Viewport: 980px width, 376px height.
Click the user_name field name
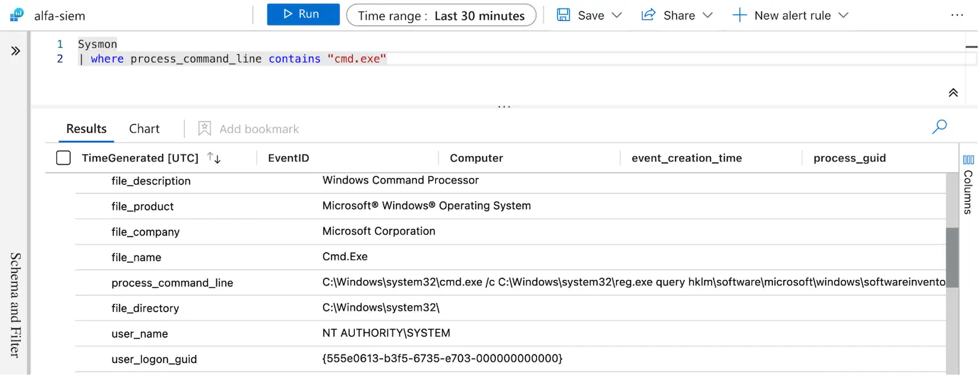[140, 334]
